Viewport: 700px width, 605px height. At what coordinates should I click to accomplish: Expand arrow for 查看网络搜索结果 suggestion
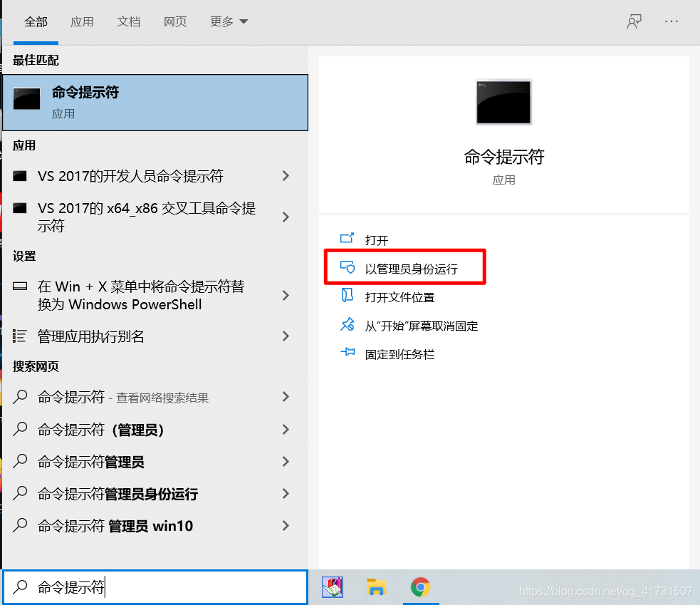[x=286, y=397]
